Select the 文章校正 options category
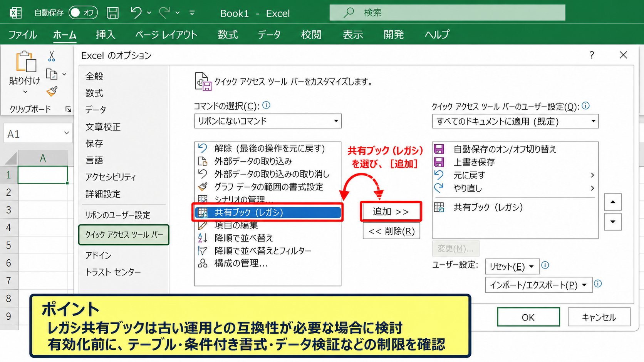This screenshot has height=362, width=644. coord(103,127)
